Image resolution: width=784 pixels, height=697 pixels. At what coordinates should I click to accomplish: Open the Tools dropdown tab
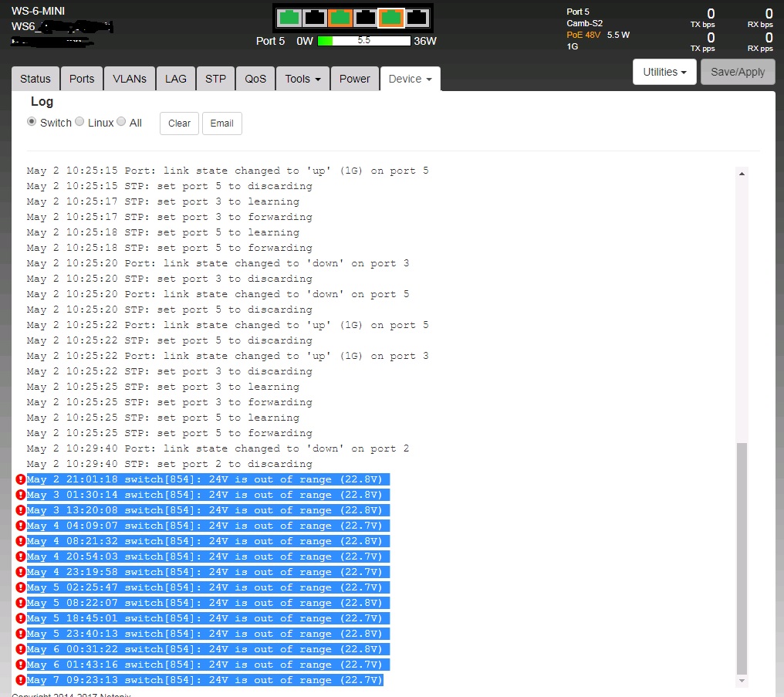point(302,79)
